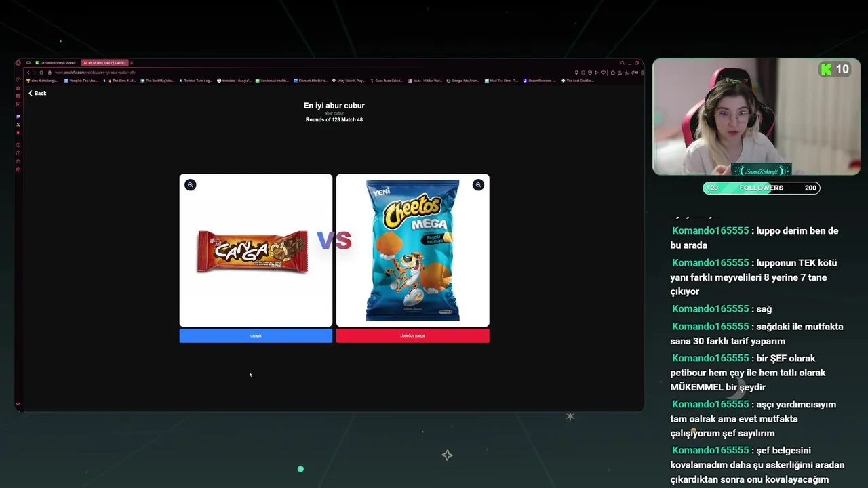Open the downloads icon in toolbar

point(626,73)
